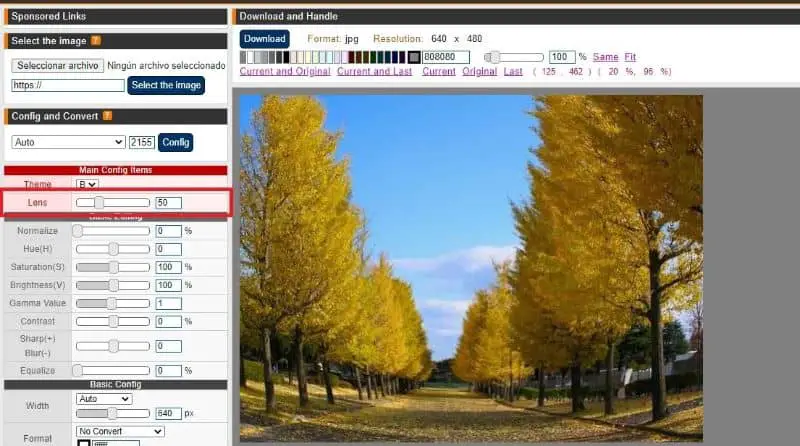Adjust the Equalize slider

(113, 370)
